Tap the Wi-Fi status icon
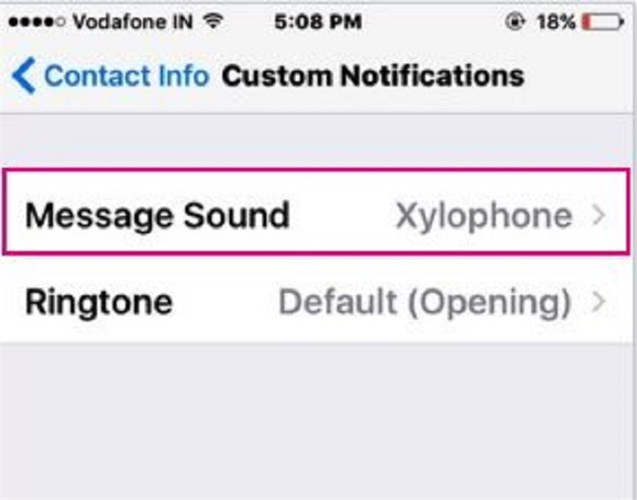Viewport: 637px width, 500px height. 214,20
